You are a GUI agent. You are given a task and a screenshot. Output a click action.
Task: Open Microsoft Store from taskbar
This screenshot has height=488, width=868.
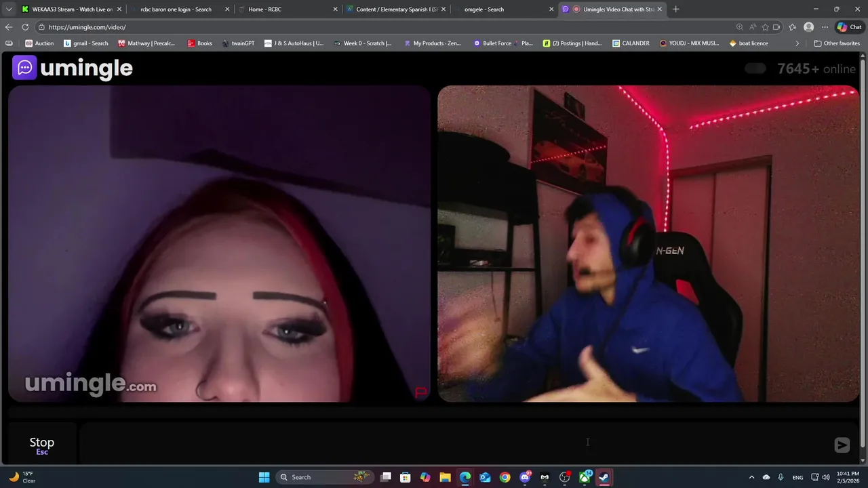pos(406,477)
